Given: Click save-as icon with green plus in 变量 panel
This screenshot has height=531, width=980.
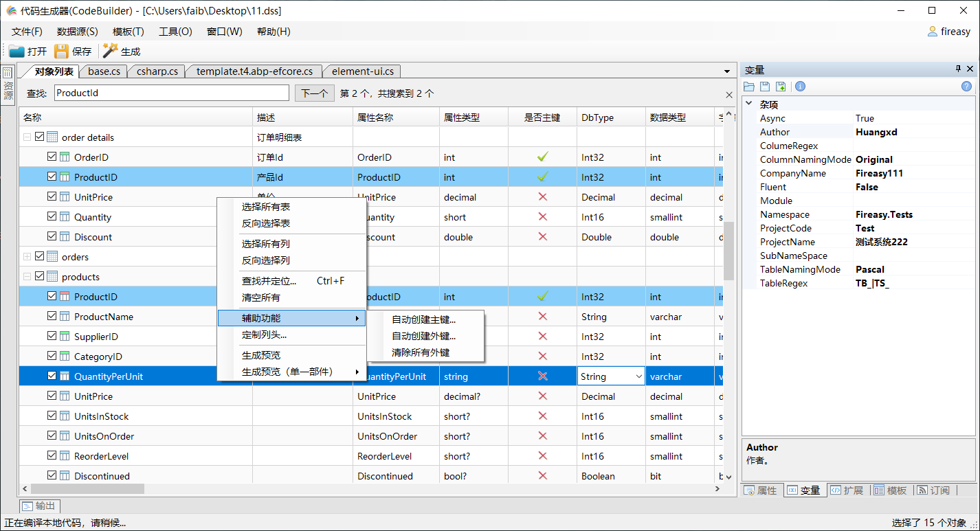Looking at the screenshot, I should pyautogui.click(x=781, y=87).
